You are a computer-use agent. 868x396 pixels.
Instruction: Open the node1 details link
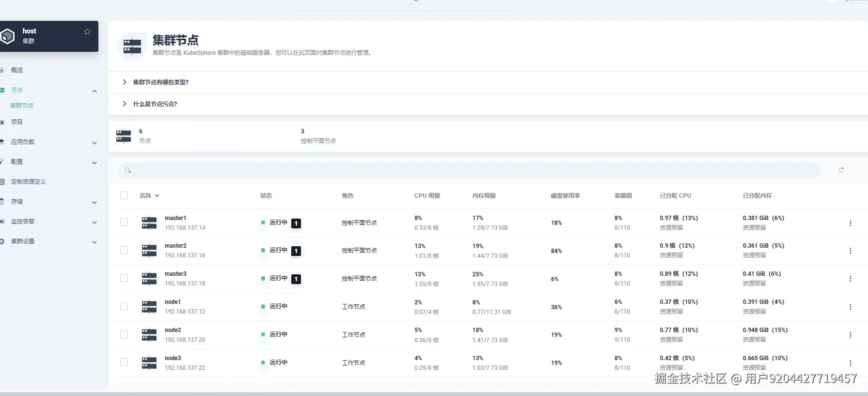tap(173, 302)
